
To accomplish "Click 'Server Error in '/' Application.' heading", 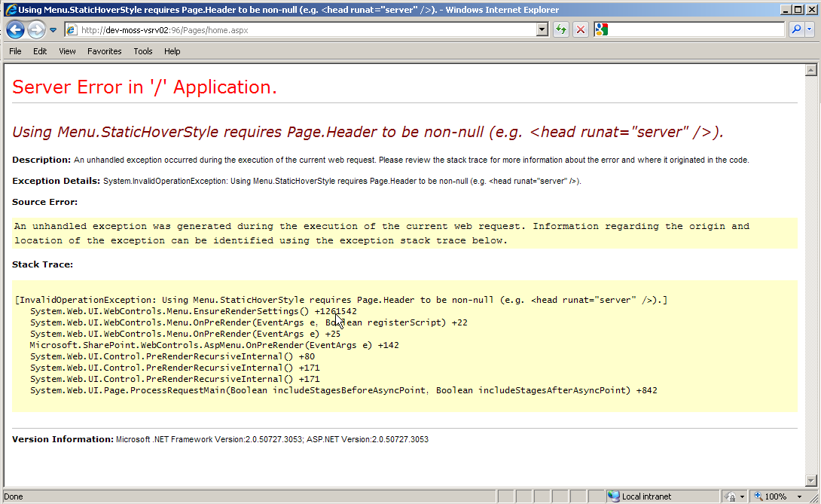I will (x=145, y=87).
